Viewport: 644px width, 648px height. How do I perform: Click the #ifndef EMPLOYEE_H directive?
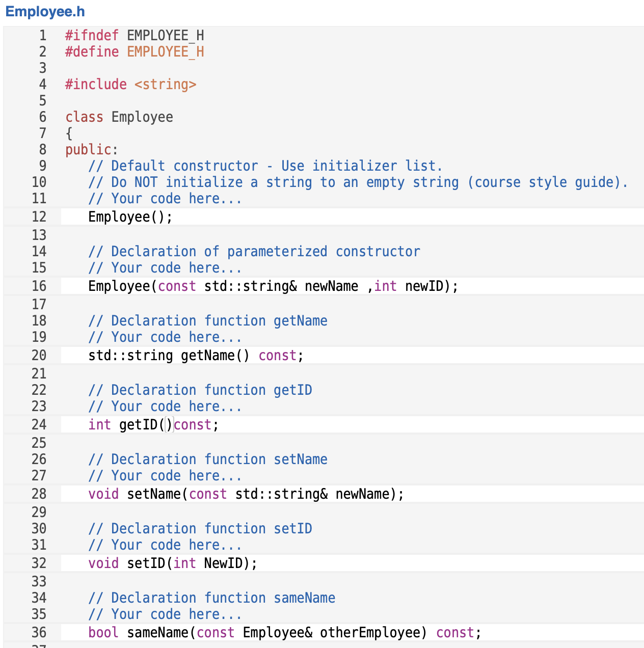(134, 35)
